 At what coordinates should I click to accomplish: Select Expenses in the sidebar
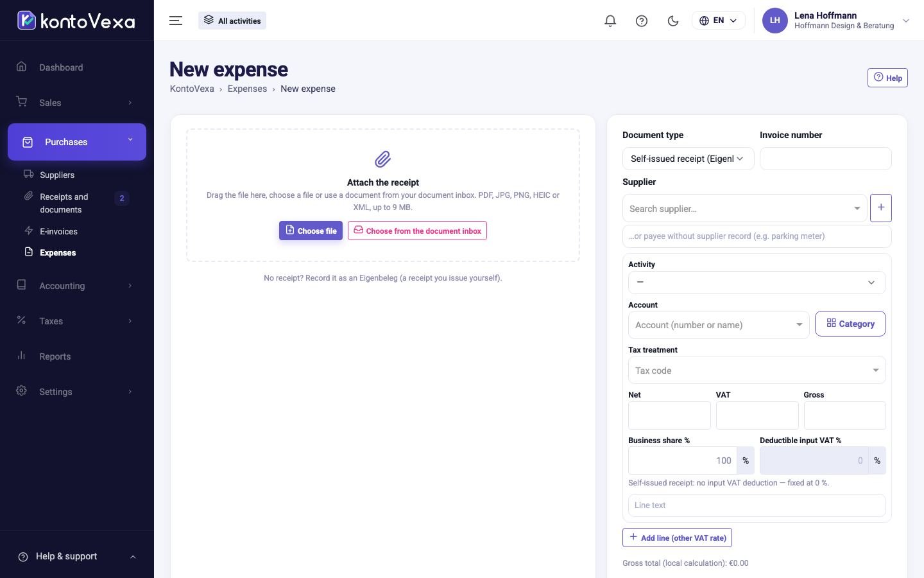(x=58, y=252)
